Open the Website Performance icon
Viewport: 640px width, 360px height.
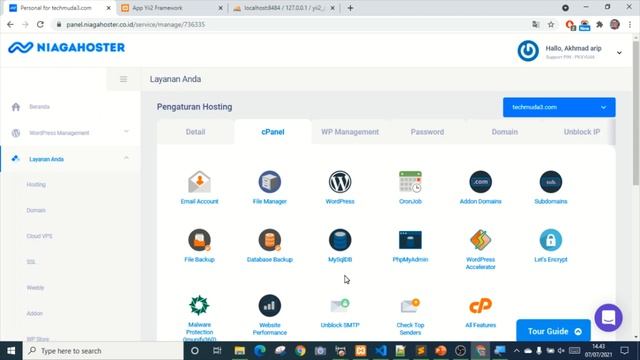[x=269, y=305]
